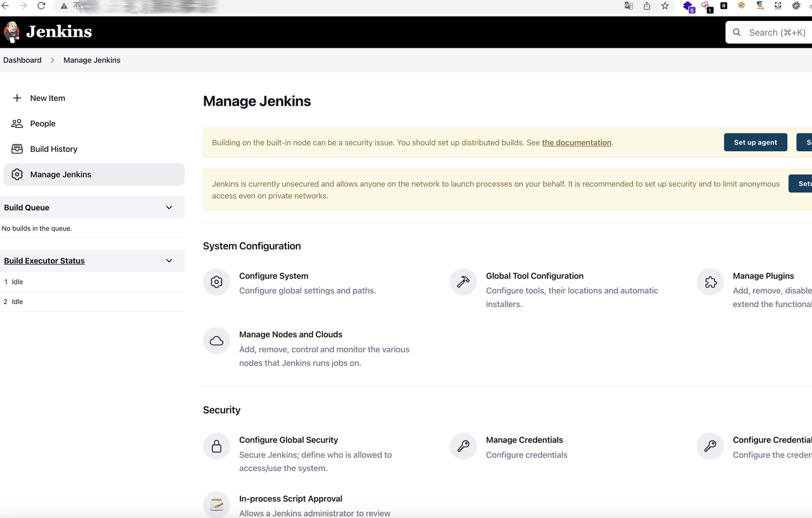Bookmark this page with the star icon
The image size is (812, 518).
(x=665, y=6)
